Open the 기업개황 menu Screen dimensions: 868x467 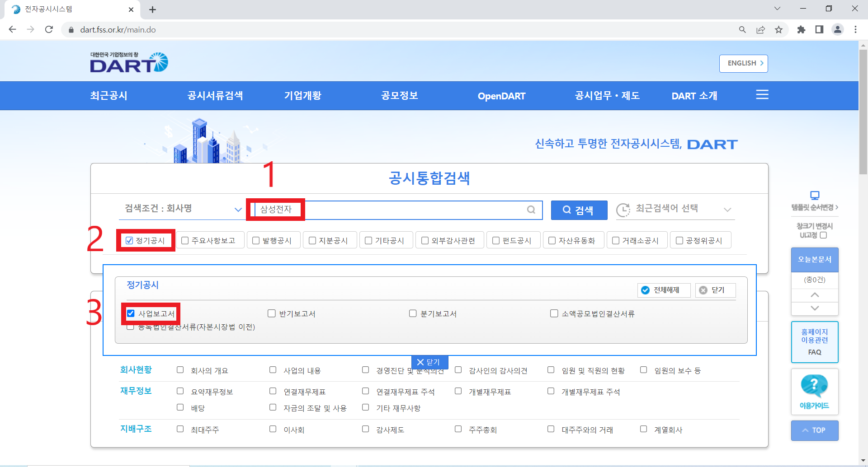pyautogui.click(x=303, y=95)
